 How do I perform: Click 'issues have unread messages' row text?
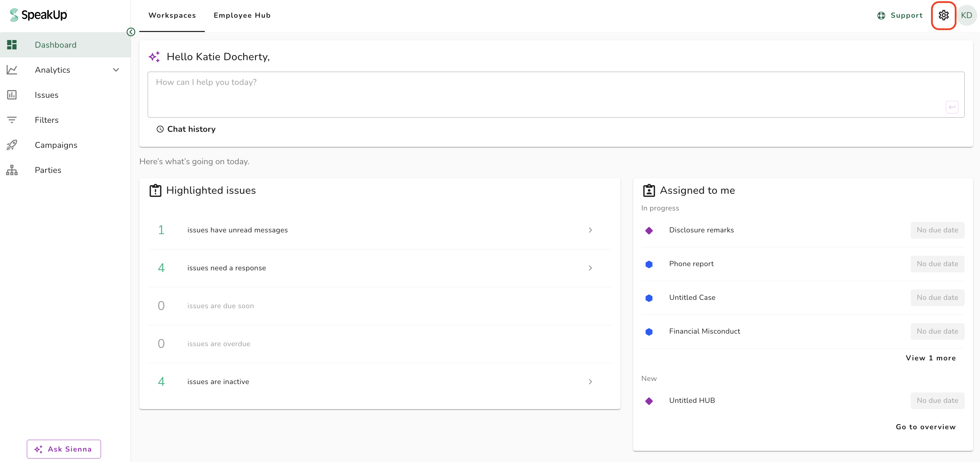(x=238, y=230)
